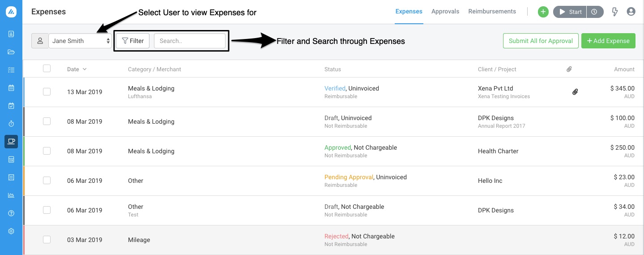Click into the Search expenses field
Viewport: 644px width, 255px height.
(190, 41)
